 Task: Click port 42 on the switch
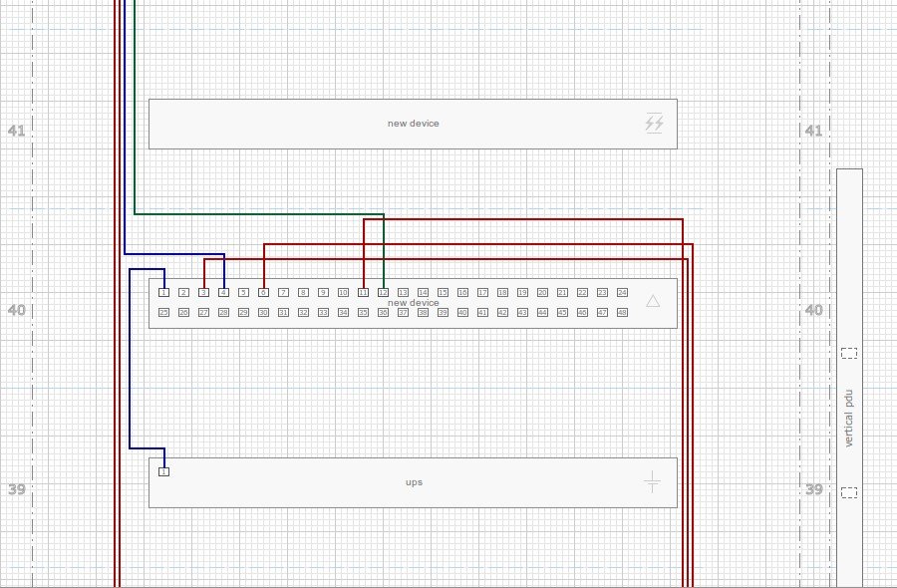click(503, 312)
